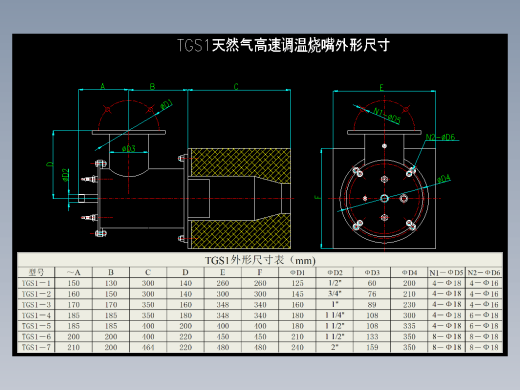Click the 1" ΦD2 value for TGS1-3
Viewport: 520px width, 390px height.
[335, 304]
